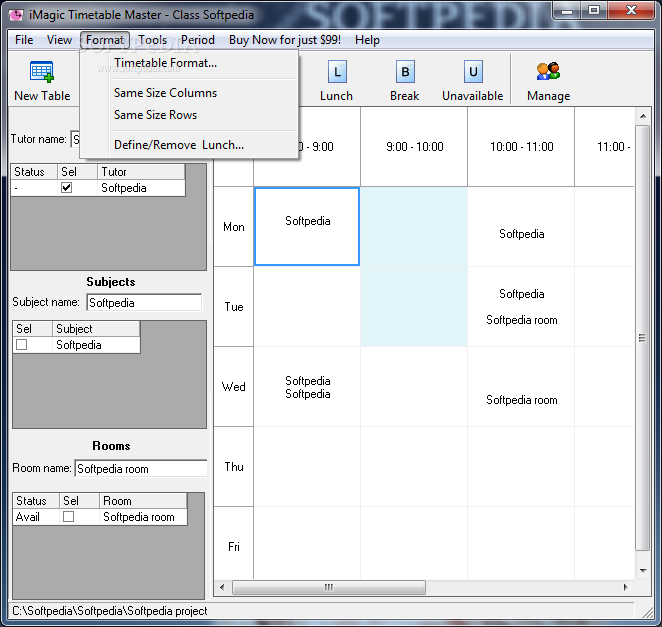Click the horizontal scrollbar thumb
Image resolution: width=662 pixels, height=627 pixels.
tap(329, 587)
